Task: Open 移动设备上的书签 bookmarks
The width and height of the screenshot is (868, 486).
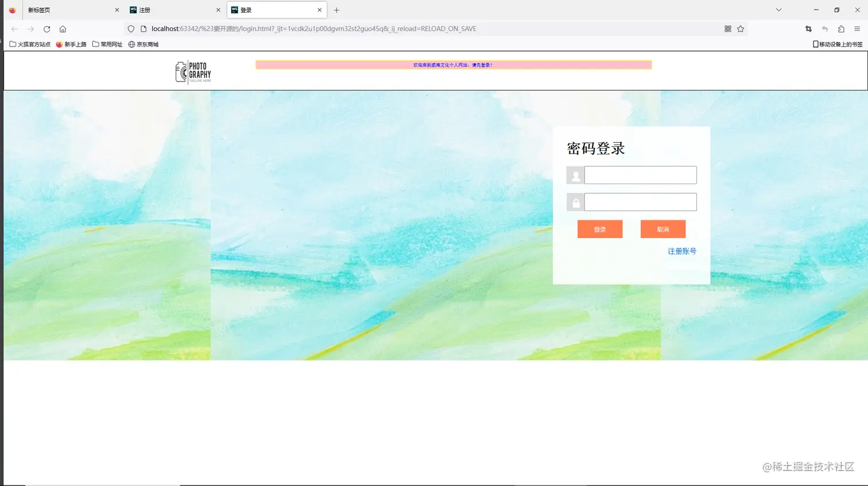Action: coord(838,44)
